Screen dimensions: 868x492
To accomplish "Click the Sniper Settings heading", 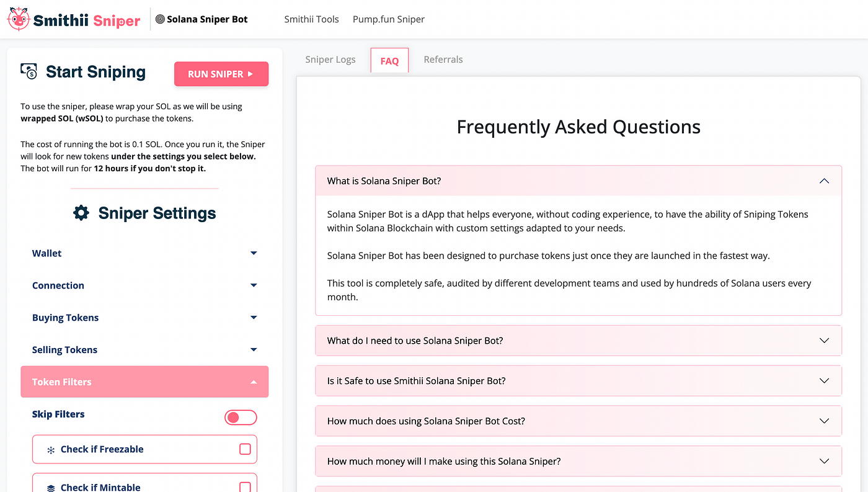I will tap(157, 213).
